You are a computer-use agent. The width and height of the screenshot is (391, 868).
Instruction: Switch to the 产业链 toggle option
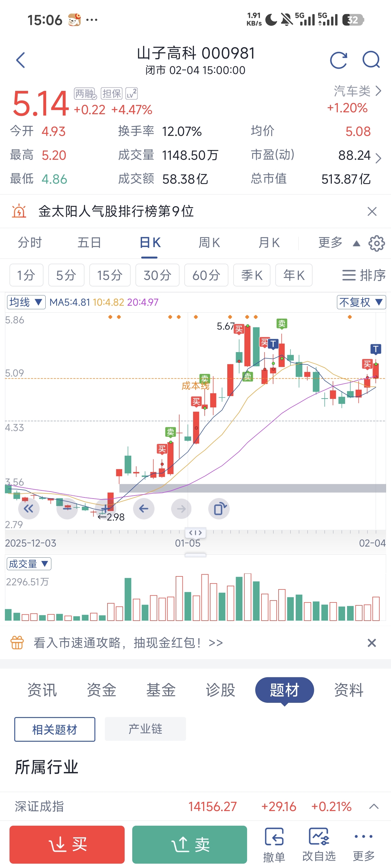point(145,729)
